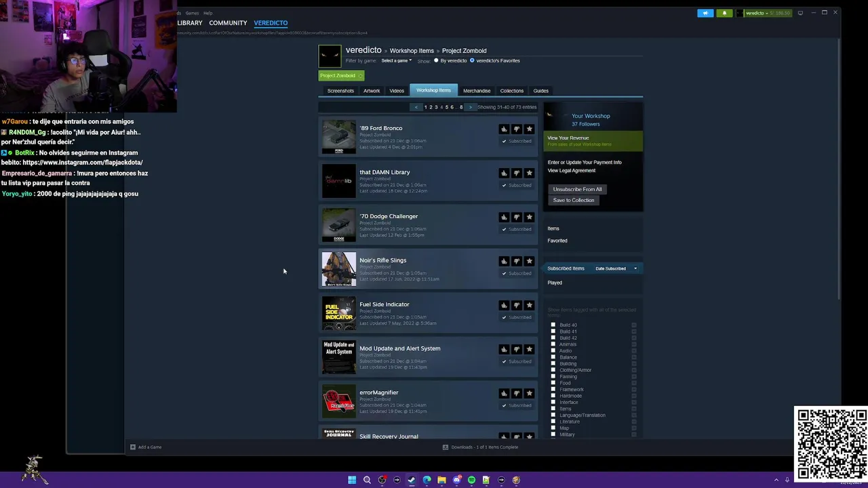Open Windows Start menu
The height and width of the screenshot is (488, 868).
pos(352,480)
